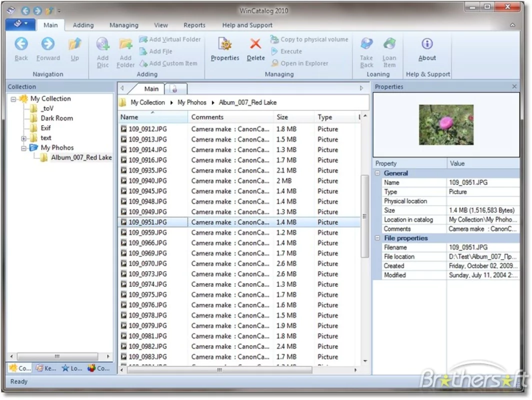The width and height of the screenshot is (532, 400).
Task: Expand the text folder in Collection tree
Action: (24, 137)
